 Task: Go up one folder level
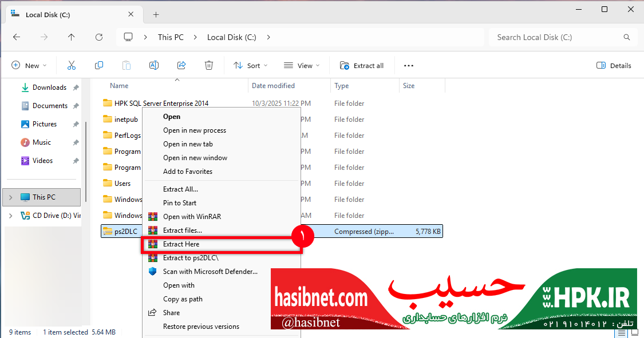click(x=71, y=37)
